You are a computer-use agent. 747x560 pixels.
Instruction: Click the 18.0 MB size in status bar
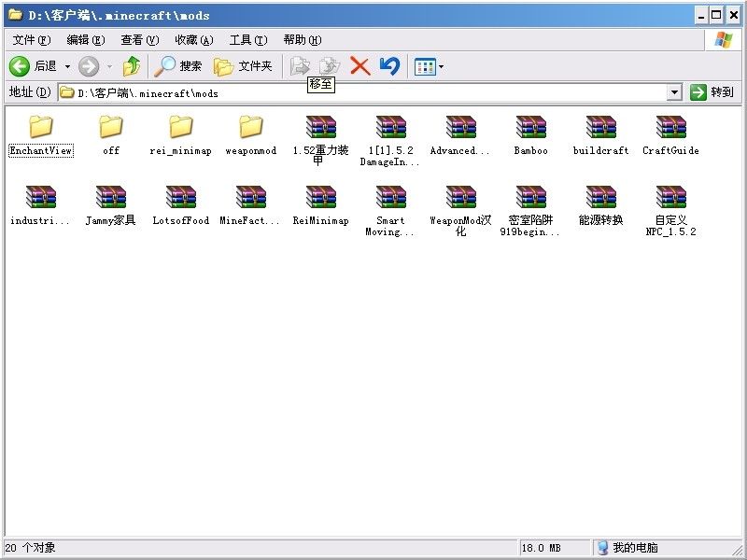(x=542, y=548)
